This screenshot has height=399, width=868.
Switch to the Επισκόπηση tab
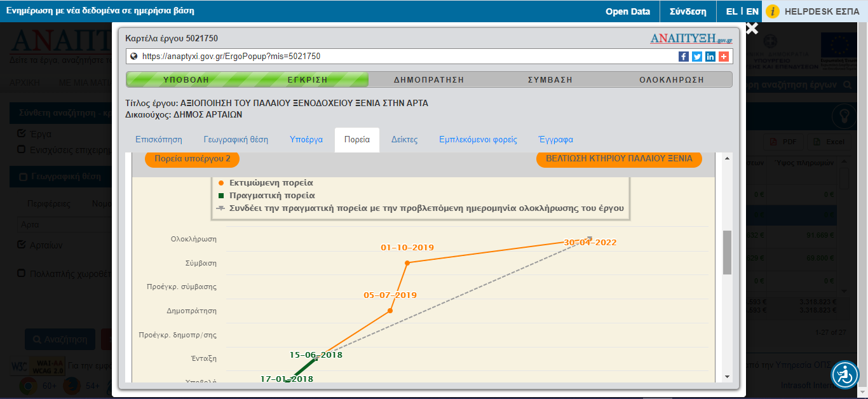pyautogui.click(x=159, y=140)
